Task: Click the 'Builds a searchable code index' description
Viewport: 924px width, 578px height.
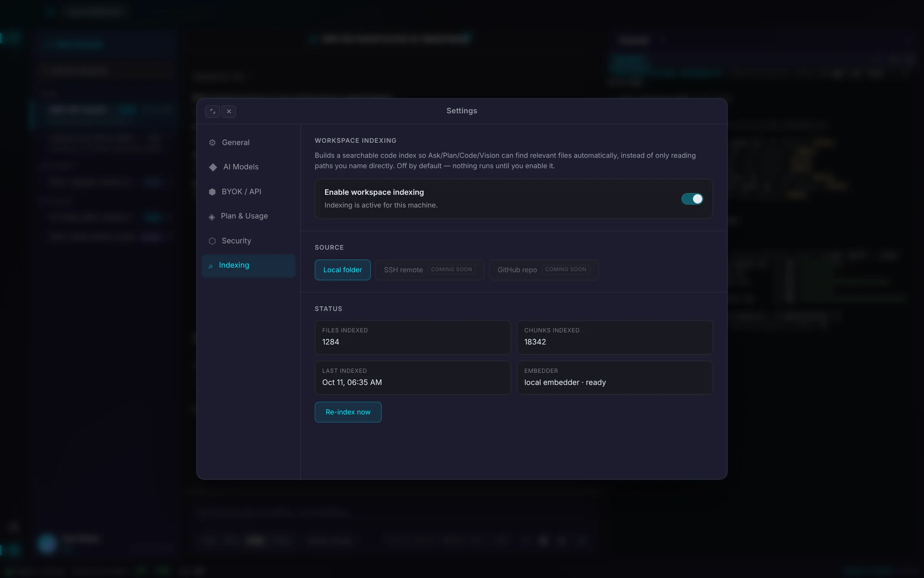Action: pos(505,161)
